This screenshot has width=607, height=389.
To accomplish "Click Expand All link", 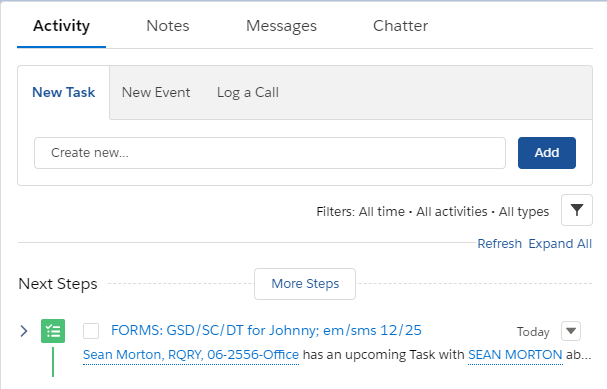I will point(560,243).
